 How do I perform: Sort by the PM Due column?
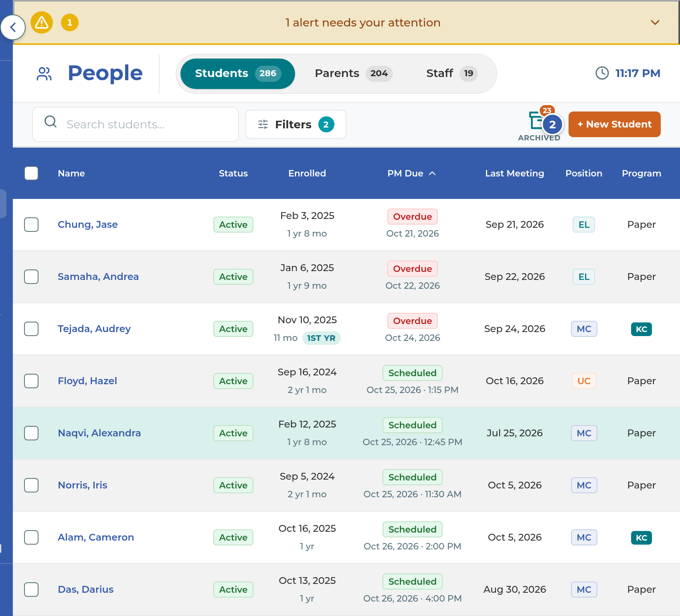(411, 173)
